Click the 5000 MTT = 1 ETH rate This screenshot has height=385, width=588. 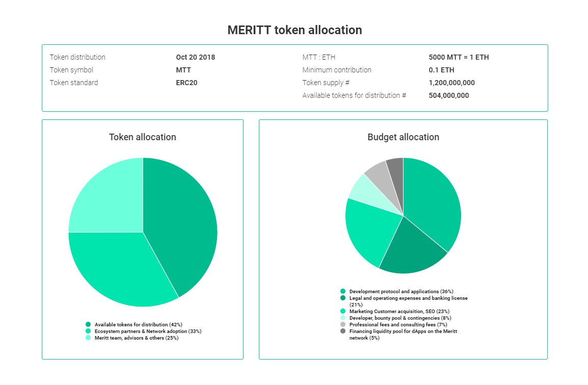coord(459,57)
